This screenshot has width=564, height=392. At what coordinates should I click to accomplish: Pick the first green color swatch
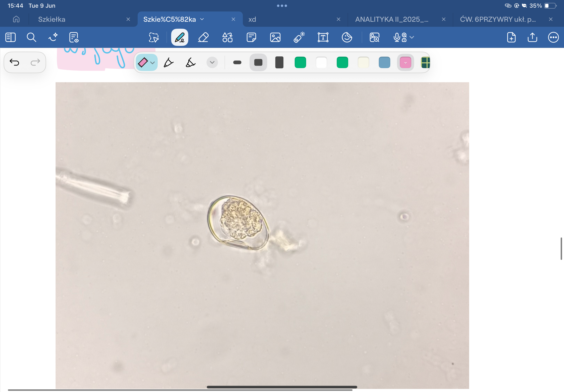coord(300,62)
